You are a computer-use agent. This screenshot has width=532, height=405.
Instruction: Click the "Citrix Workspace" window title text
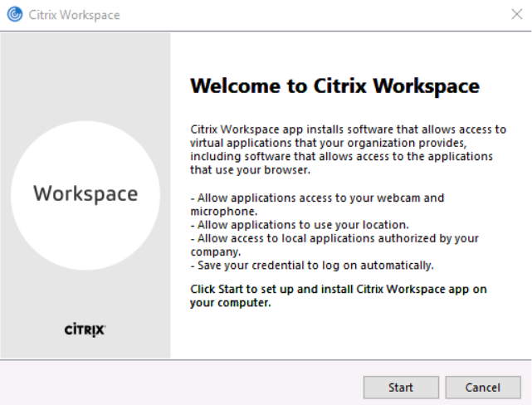click(x=74, y=15)
